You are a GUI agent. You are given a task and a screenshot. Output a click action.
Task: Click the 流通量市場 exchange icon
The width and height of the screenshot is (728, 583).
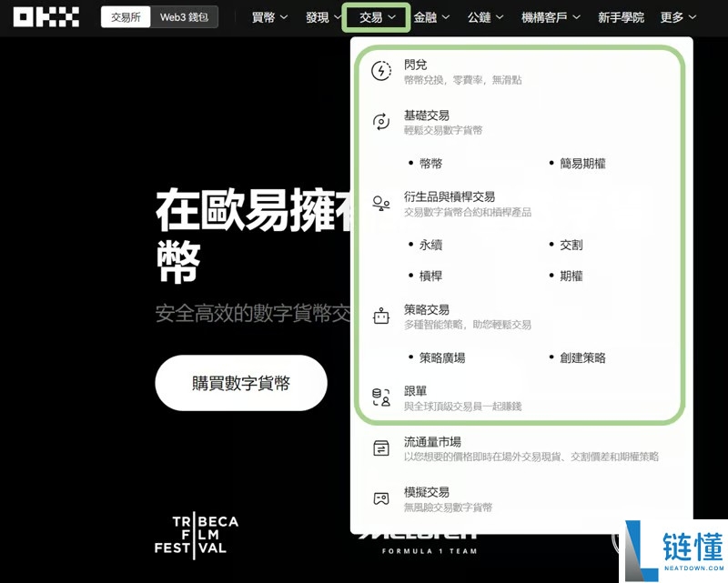tap(381, 448)
